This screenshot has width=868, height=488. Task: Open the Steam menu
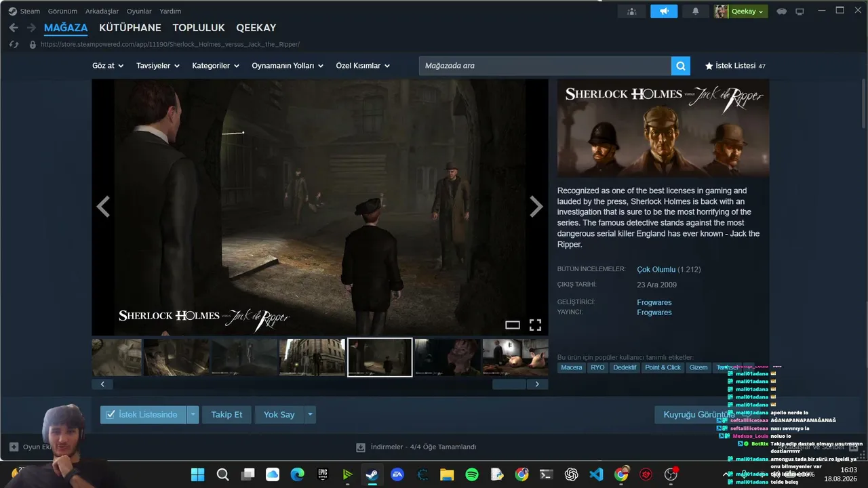point(30,11)
